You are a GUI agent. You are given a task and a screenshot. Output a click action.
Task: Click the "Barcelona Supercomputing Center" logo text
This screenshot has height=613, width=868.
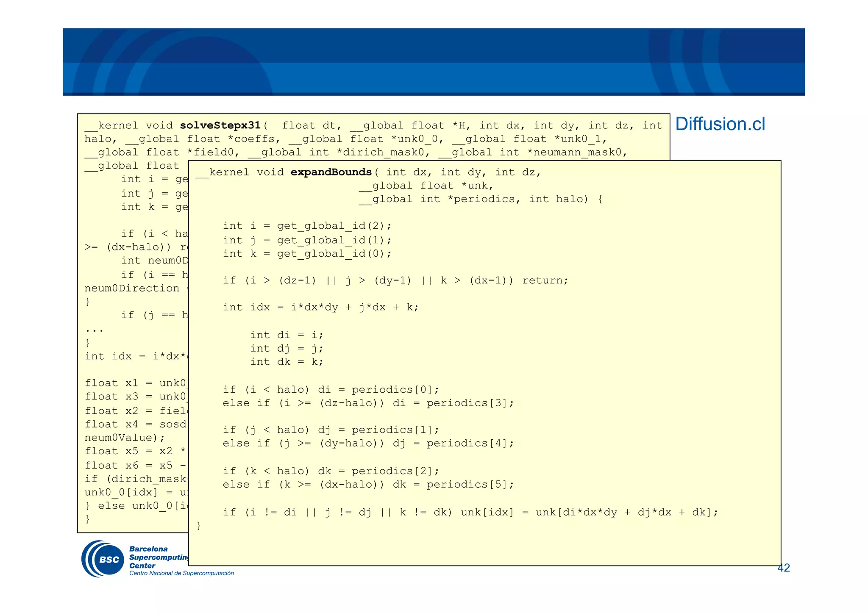point(159,558)
